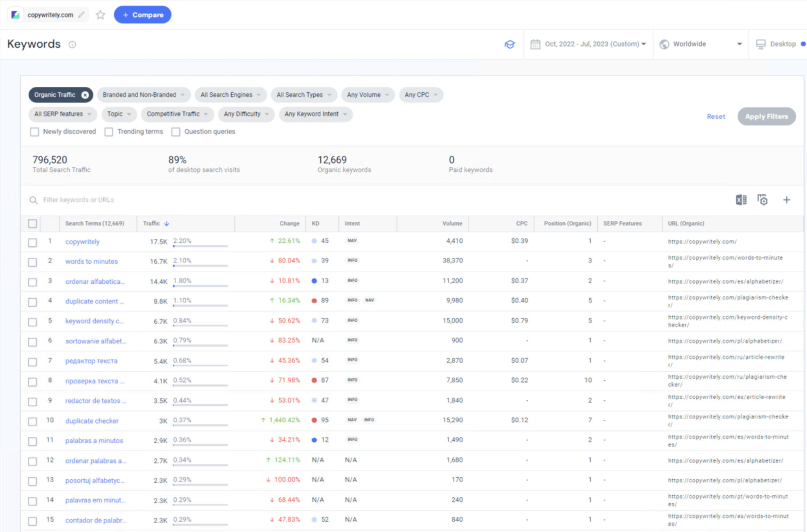Expand the Worldwide country selector

700,44
